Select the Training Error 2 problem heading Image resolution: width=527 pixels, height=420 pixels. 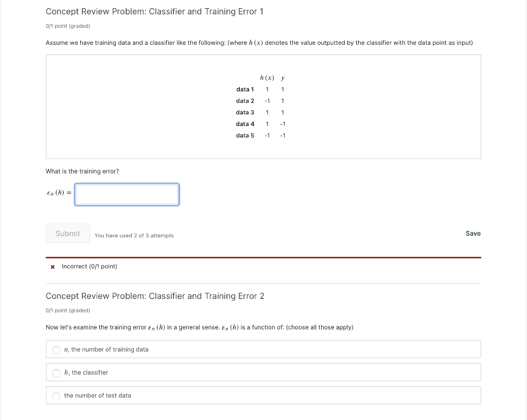click(x=154, y=296)
